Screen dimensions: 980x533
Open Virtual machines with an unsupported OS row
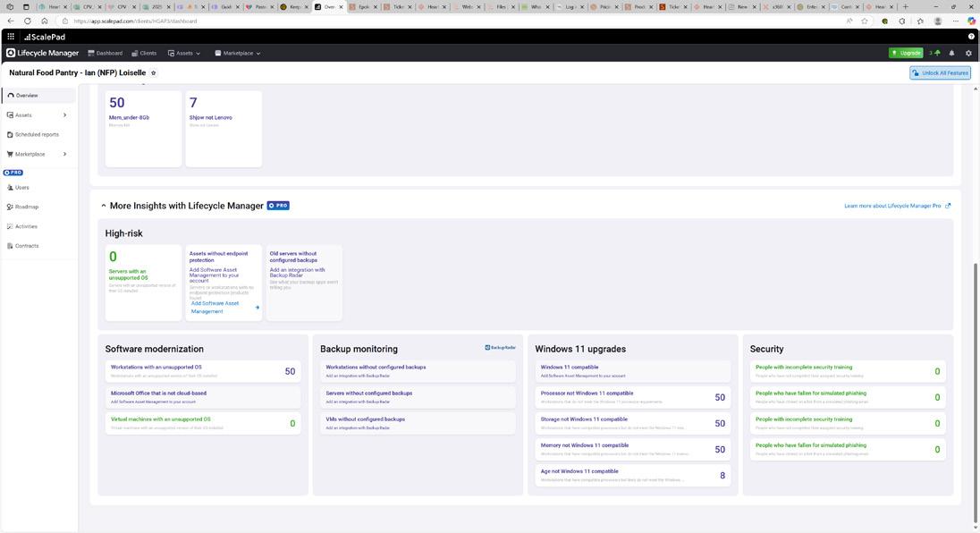pos(202,423)
